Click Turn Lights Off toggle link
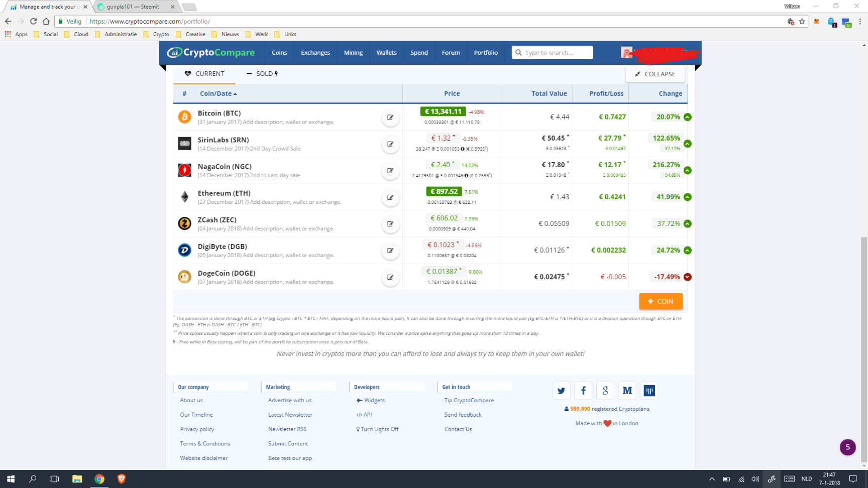Screen dimensions: 868x488 coord(377,429)
